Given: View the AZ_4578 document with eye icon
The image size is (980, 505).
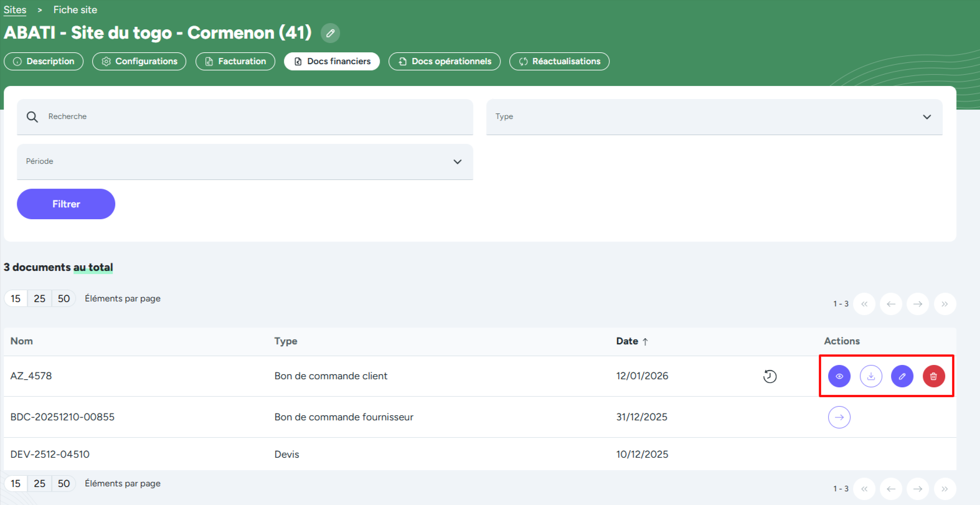Looking at the screenshot, I should coord(839,376).
